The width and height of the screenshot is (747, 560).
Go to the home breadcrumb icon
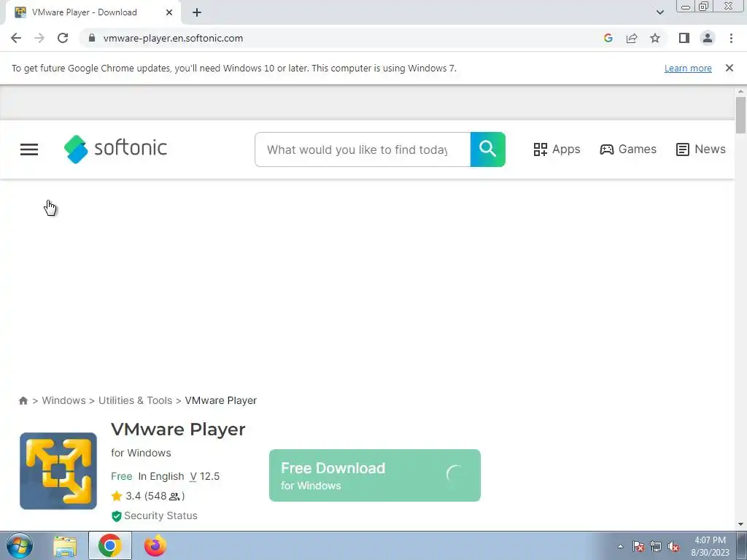23,400
